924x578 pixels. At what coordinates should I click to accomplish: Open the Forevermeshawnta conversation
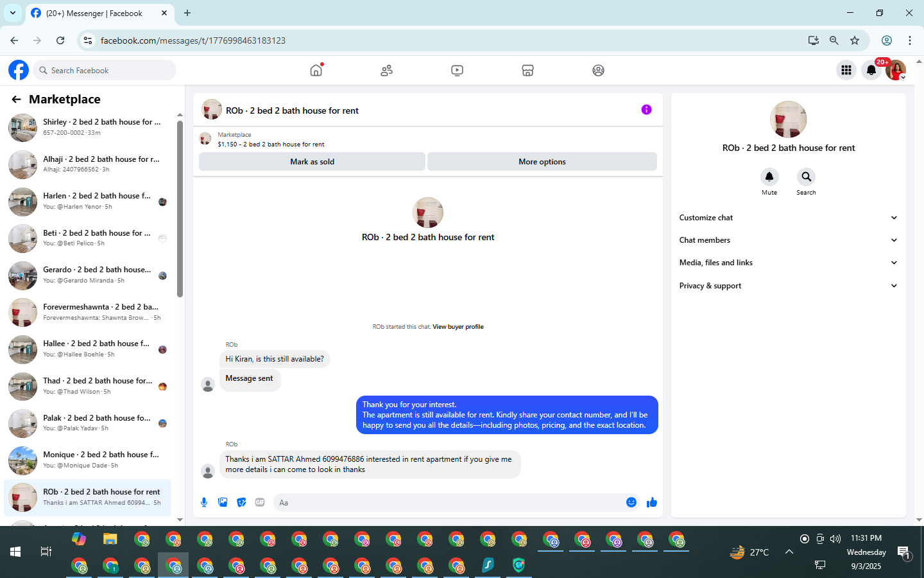88,312
